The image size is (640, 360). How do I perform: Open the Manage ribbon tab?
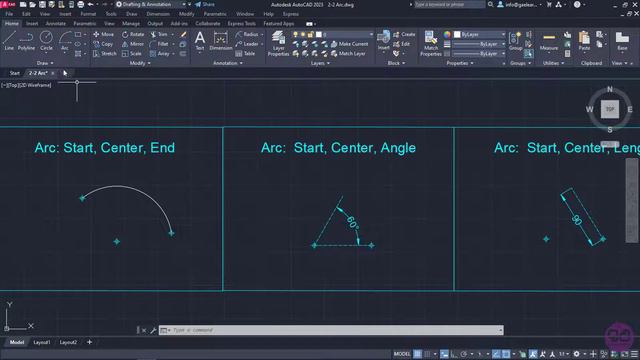click(131, 24)
